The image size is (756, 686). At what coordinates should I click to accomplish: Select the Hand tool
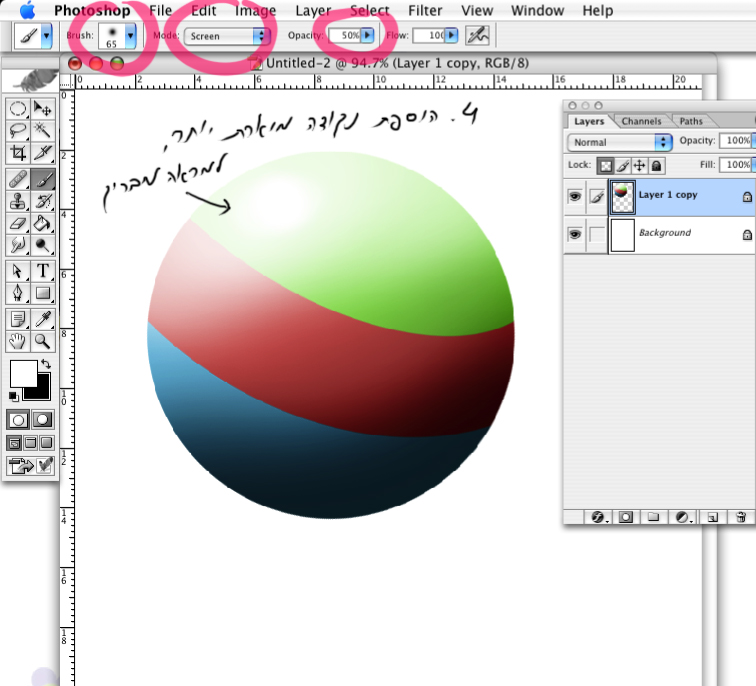point(18,341)
